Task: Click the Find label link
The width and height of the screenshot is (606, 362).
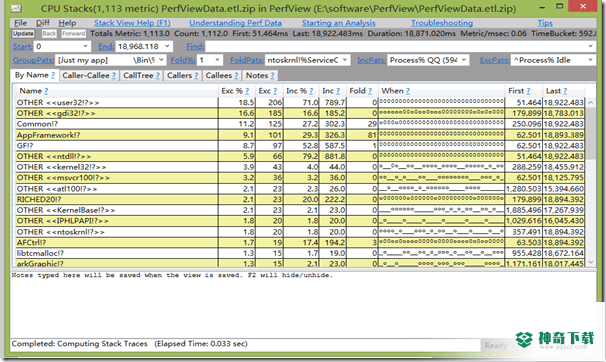Action: coord(195,47)
